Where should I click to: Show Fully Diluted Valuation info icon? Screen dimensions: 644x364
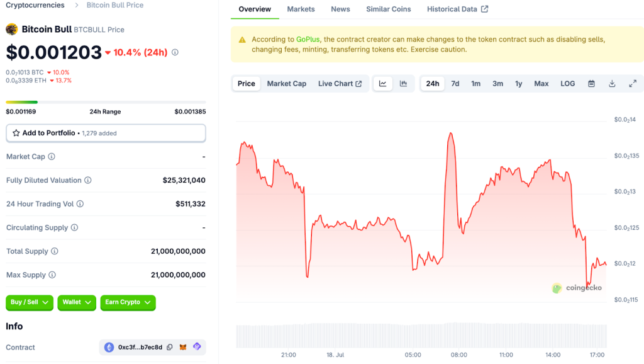[x=88, y=180]
